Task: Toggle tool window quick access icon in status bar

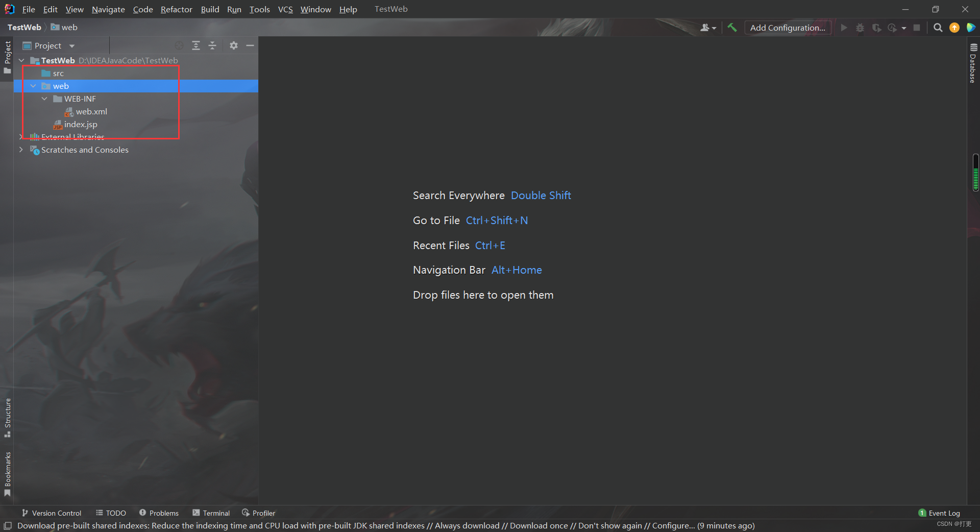Action: click(8, 525)
